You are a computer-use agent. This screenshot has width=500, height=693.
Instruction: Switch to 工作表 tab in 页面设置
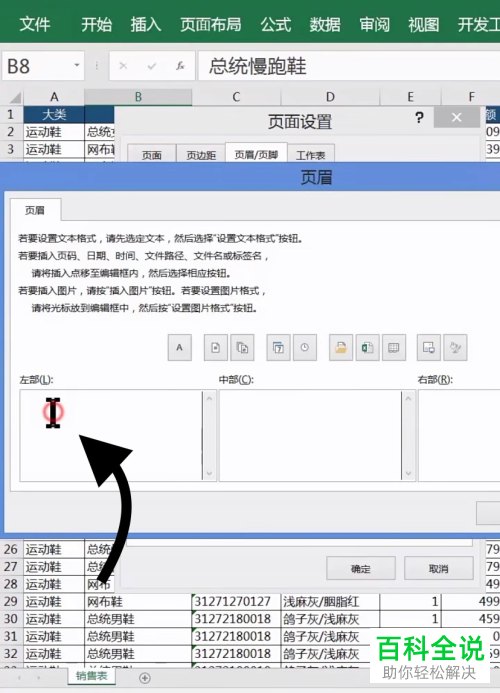[x=311, y=154]
